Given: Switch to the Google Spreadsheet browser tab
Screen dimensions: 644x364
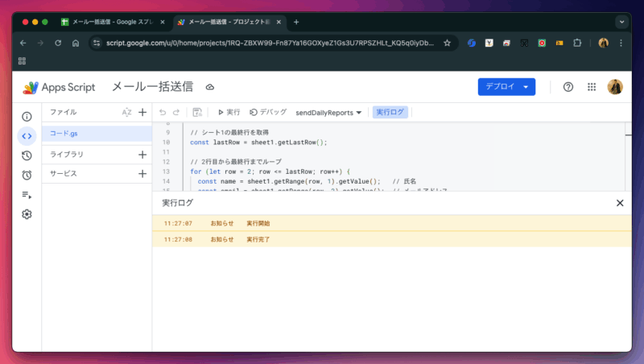Looking at the screenshot, I should [x=113, y=22].
